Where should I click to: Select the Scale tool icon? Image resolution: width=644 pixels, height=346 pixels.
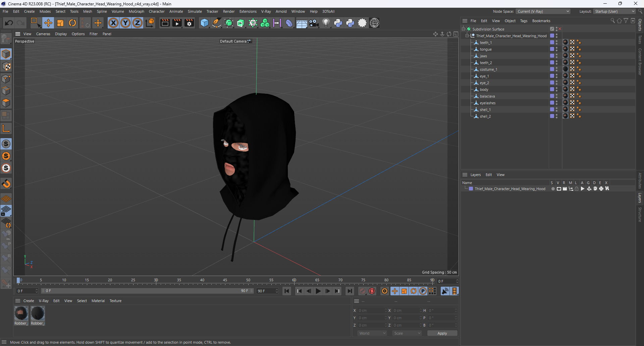tap(60, 23)
